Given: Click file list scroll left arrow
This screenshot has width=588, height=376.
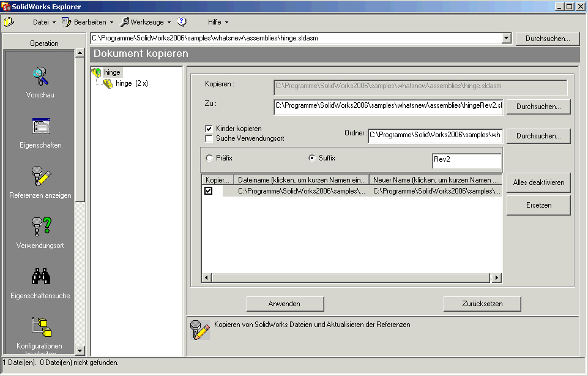Looking at the screenshot, I should point(206,277).
